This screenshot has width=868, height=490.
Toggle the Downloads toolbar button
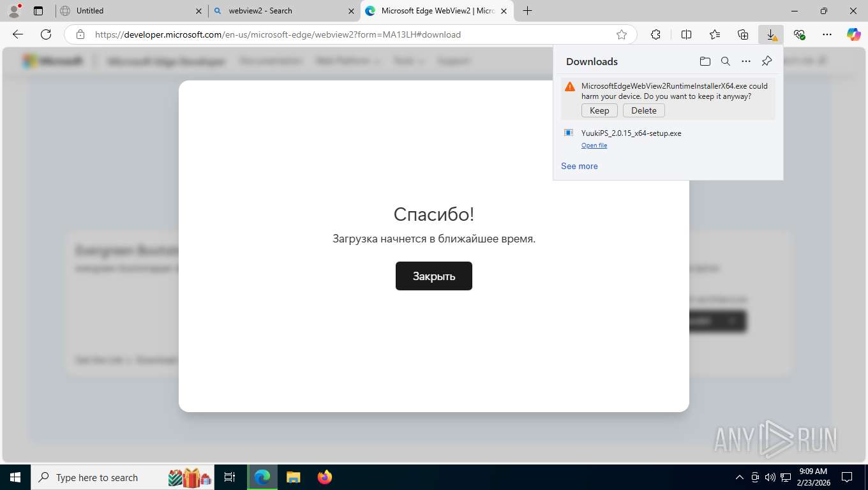[771, 34]
